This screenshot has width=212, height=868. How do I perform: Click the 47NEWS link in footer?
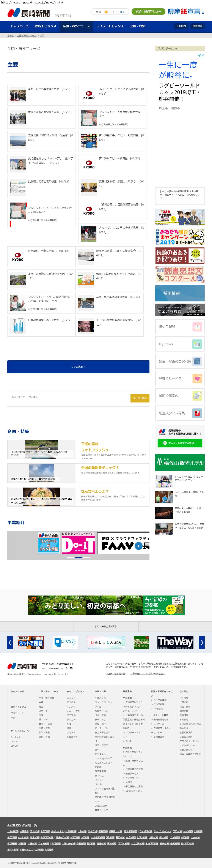pyautogui.click(x=14, y=825)
